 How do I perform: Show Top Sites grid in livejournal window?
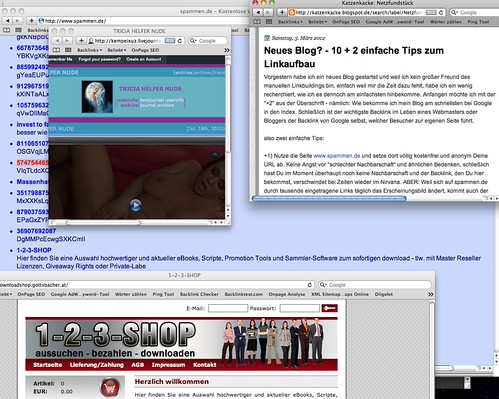tap(68, 50)
